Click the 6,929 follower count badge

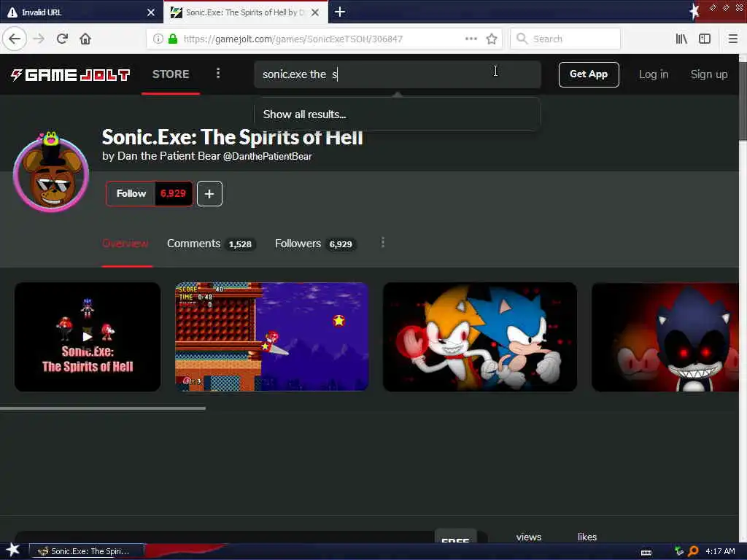point(173,193)
